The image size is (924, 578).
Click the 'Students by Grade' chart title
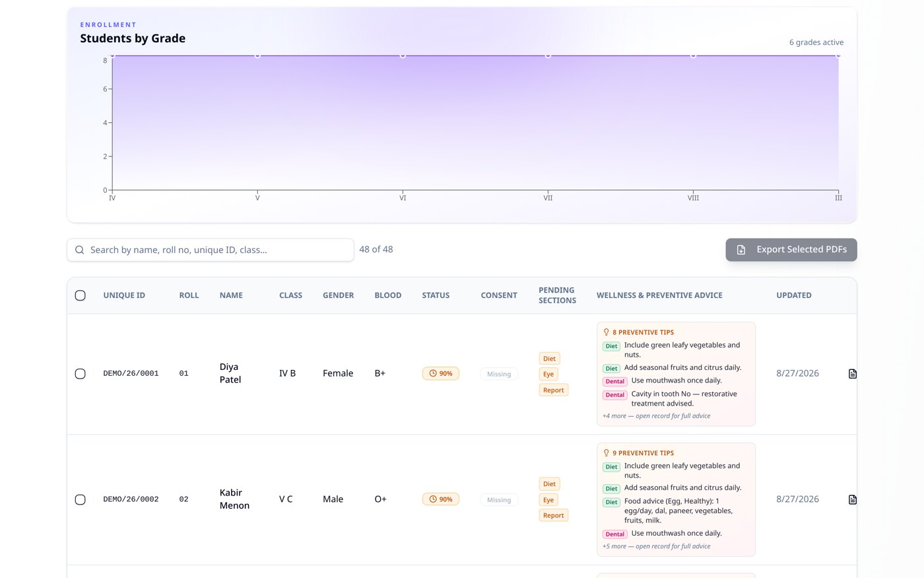[x=133, y=38]
